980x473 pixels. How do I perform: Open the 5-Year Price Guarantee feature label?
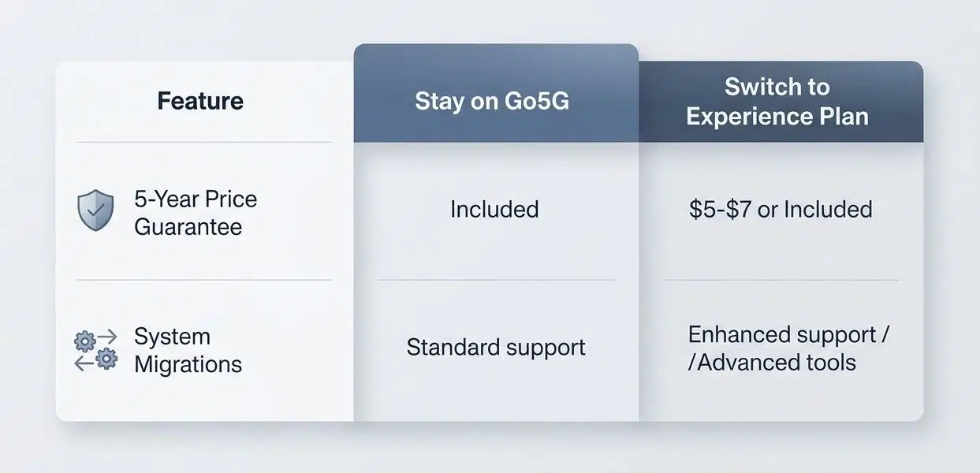click(196, 213)
